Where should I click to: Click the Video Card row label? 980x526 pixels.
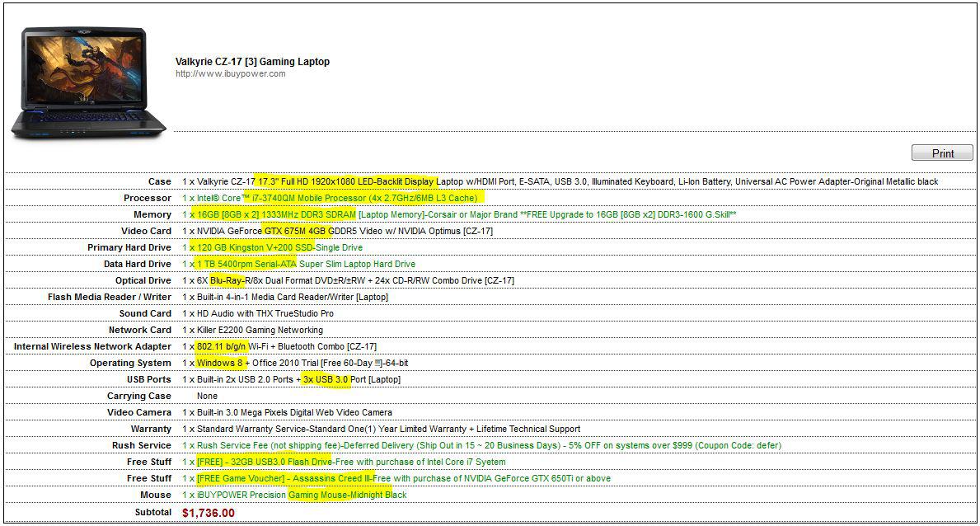[x=146, y=231]
